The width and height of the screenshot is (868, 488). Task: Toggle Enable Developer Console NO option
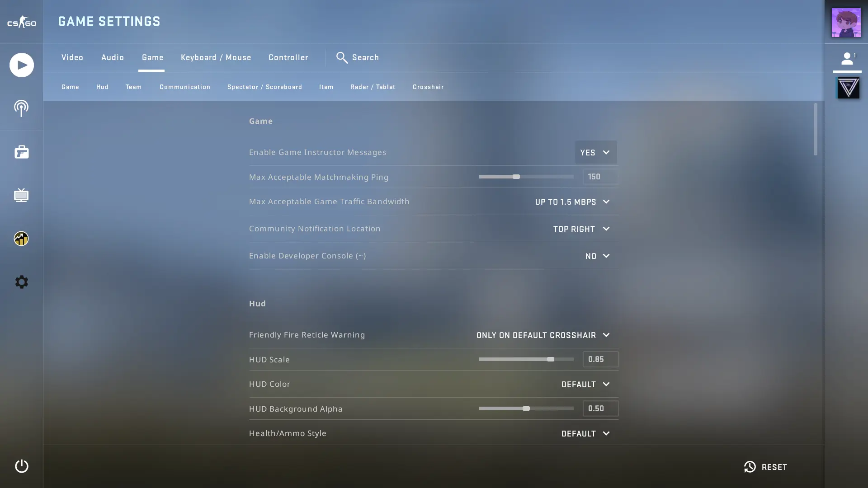pyautogui.click(x=597, y=256)
